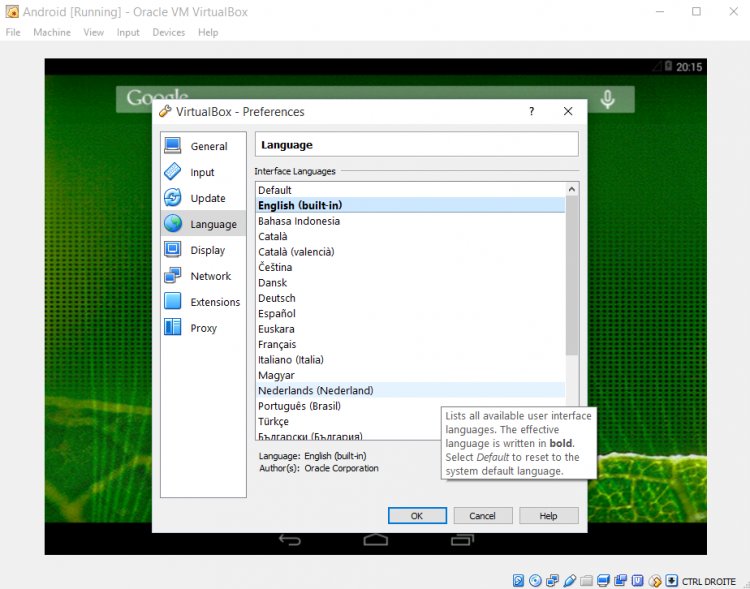The image size is (750, 589).
Task: Click the USB devices status bar icon
Action: pyautogui.click(x=569, y=580)
